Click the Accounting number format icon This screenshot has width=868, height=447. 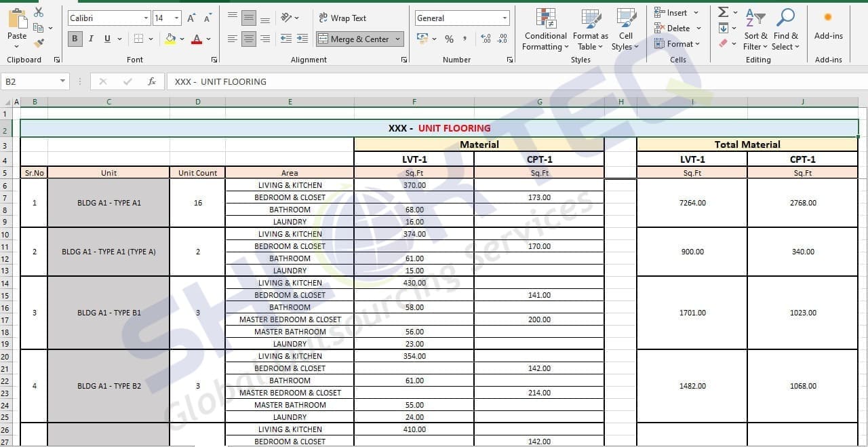pos(423,39)
